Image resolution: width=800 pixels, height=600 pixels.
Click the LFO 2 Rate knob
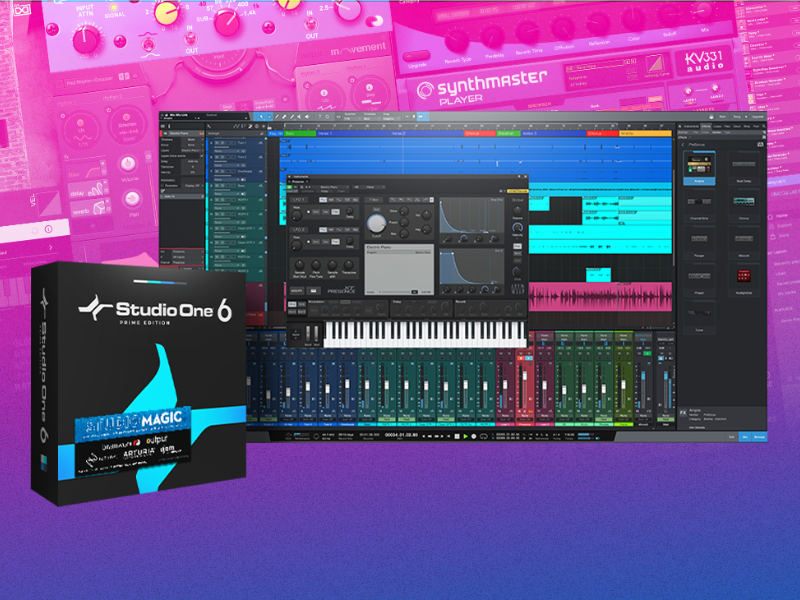296,245
